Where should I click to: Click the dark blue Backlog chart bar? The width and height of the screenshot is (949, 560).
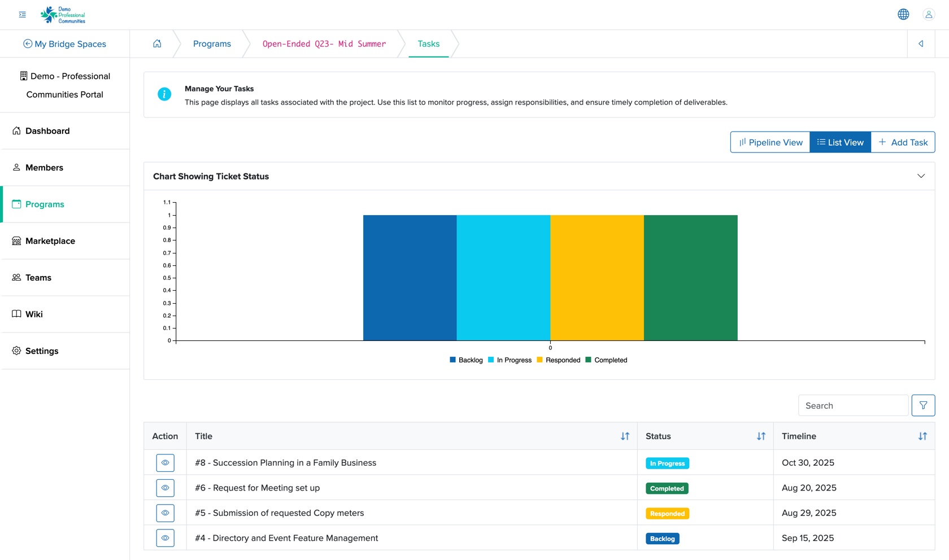(x=410, y=278)
